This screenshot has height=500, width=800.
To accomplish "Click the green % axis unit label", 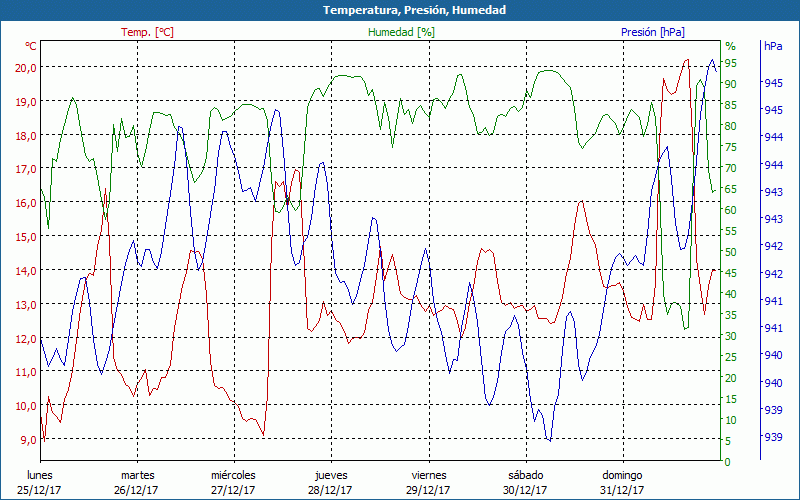I will (x=730, y=46).
